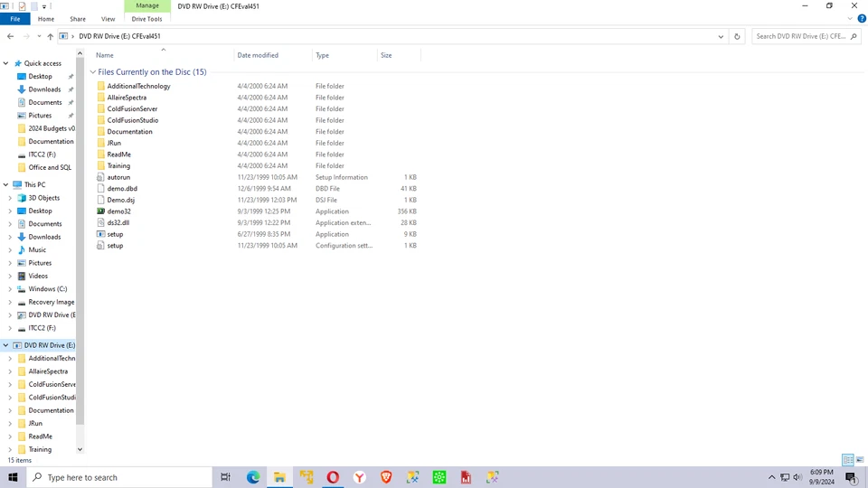Select the demo.dbd file

pos(122,189)
